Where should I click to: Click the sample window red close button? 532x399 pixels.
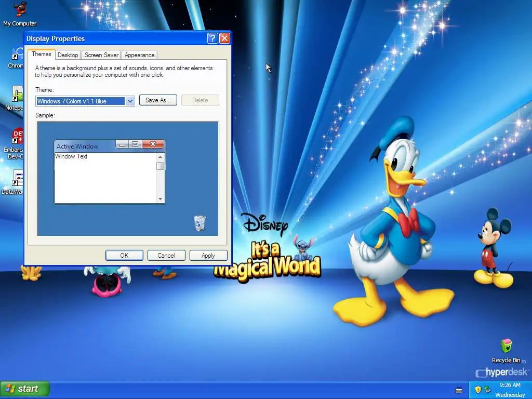click(153, 144)
